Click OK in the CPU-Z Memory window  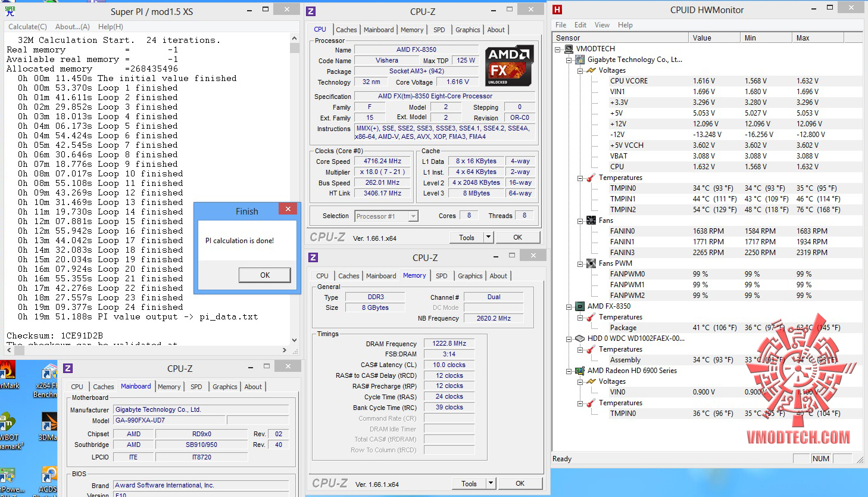(520, 483)
